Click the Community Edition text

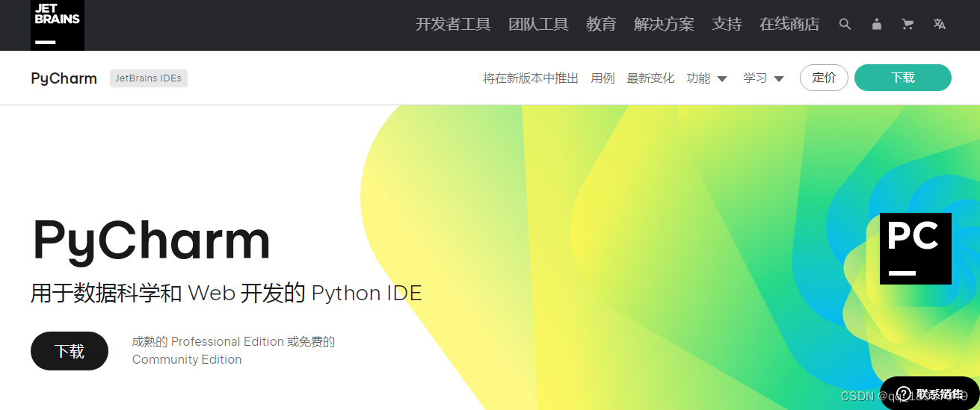tap(187, 359)
